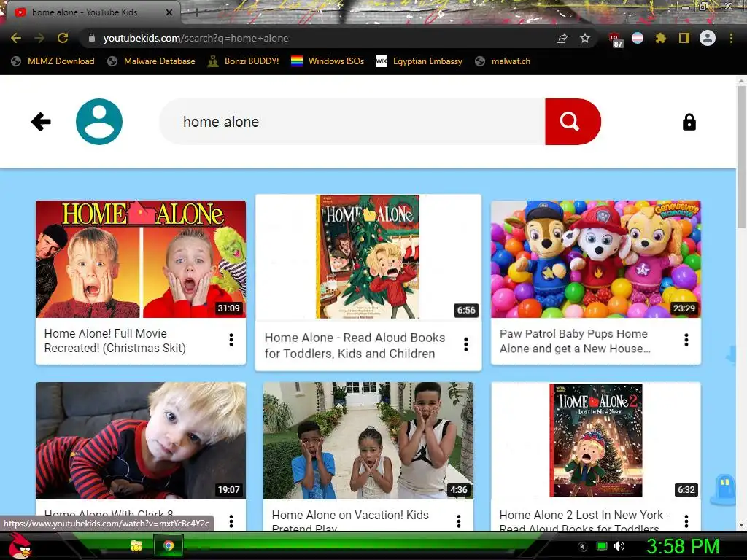
Task: Open the malwat.ch bookmark
Action: tap(503, 61)
